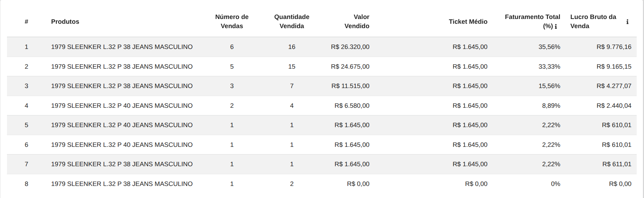The width and height of the screenshot is (644, 198).
Task: Click the R$ 611,01 gross profit cell
Action: tap(617, 164)
